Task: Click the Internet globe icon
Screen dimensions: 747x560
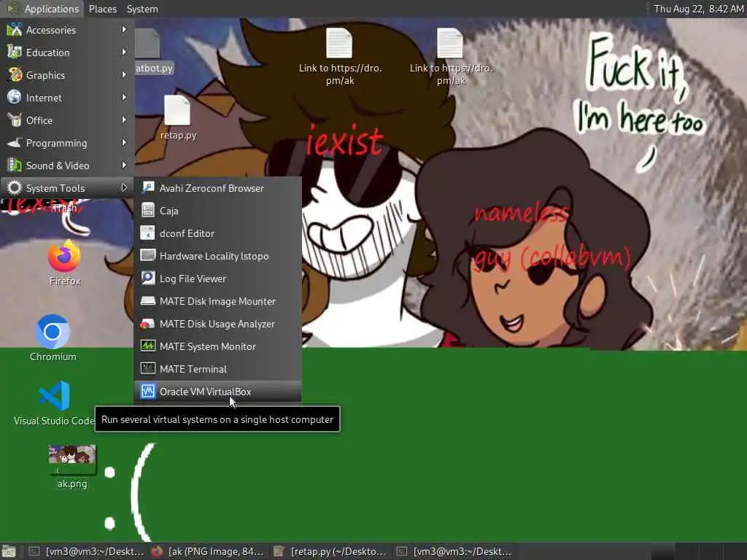Action: [x=15, y=97]
